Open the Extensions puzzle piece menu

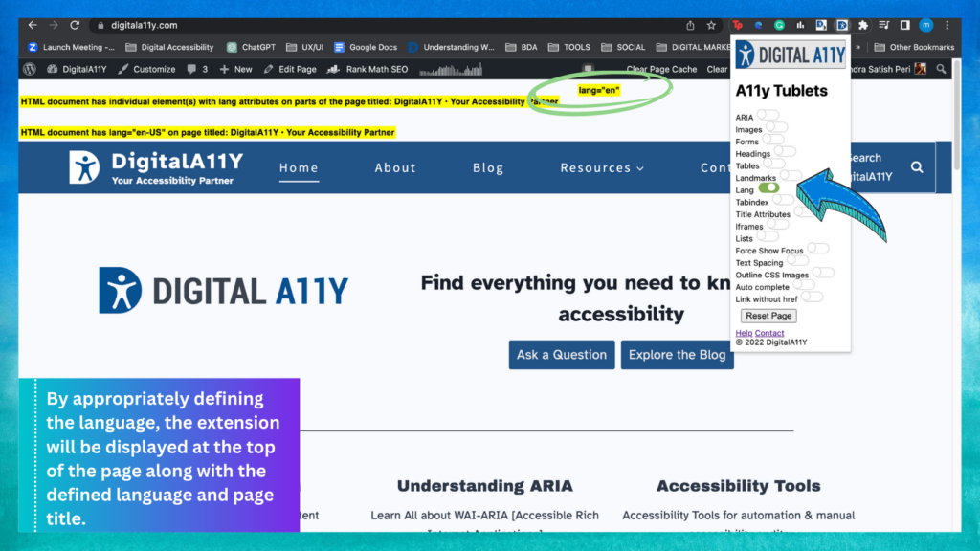[863, 25]
